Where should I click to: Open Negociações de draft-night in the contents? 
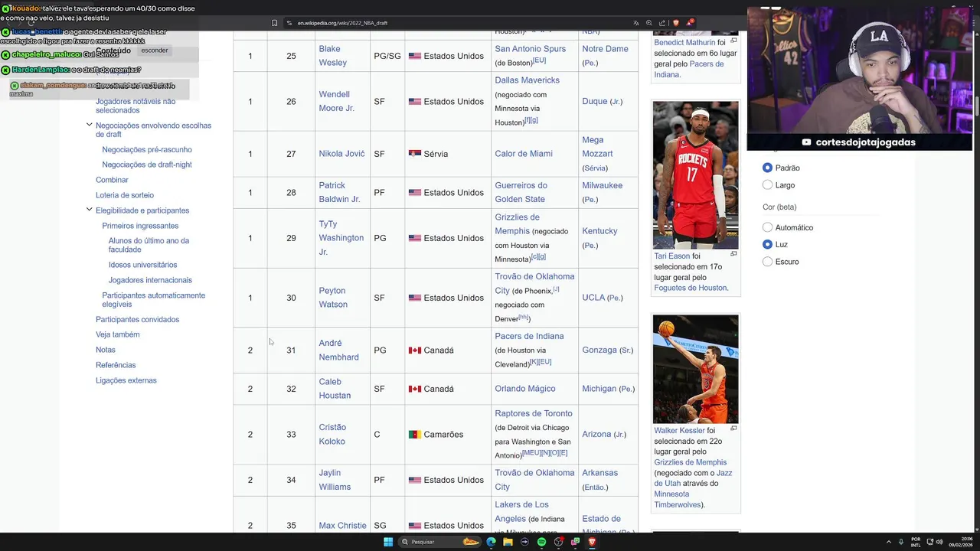[147, 165]
